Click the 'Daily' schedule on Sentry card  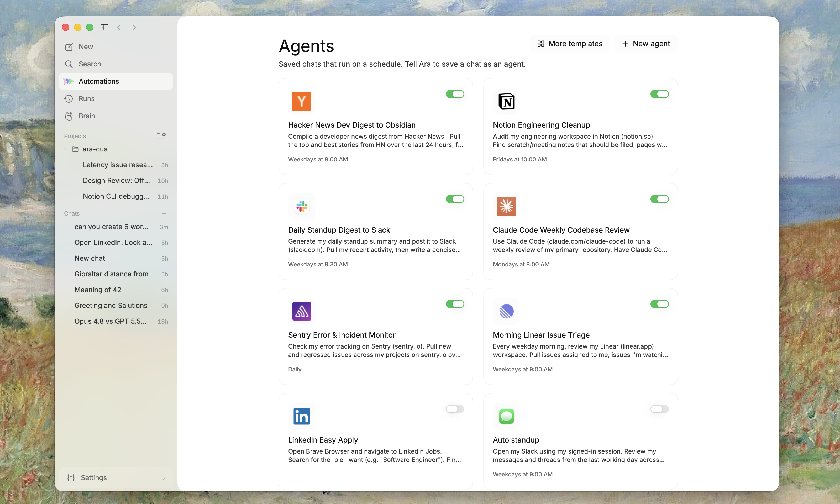(295, 369)
